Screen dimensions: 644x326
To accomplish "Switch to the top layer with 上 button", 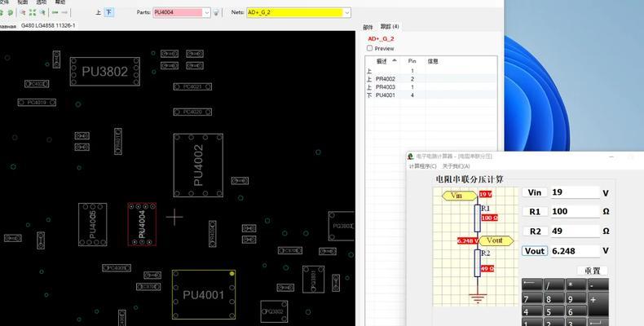I will [98, 13].
